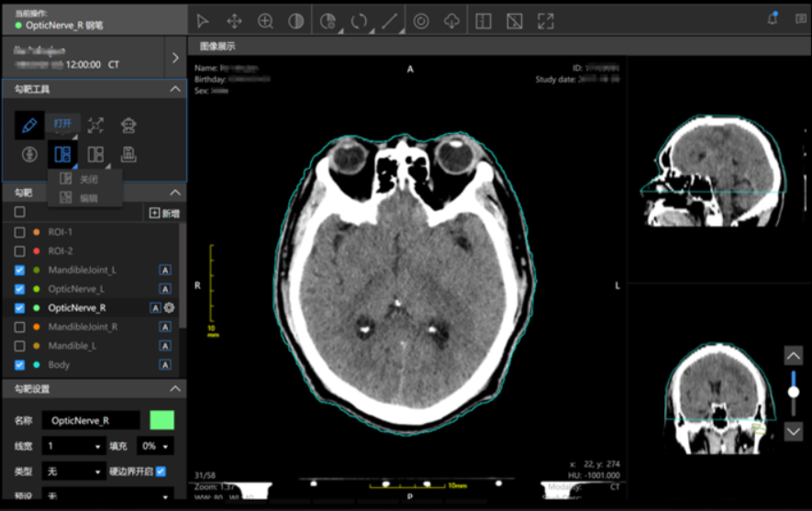Screen dimensions: 812x511
Task: Open the notification bell
Action: 773,18
